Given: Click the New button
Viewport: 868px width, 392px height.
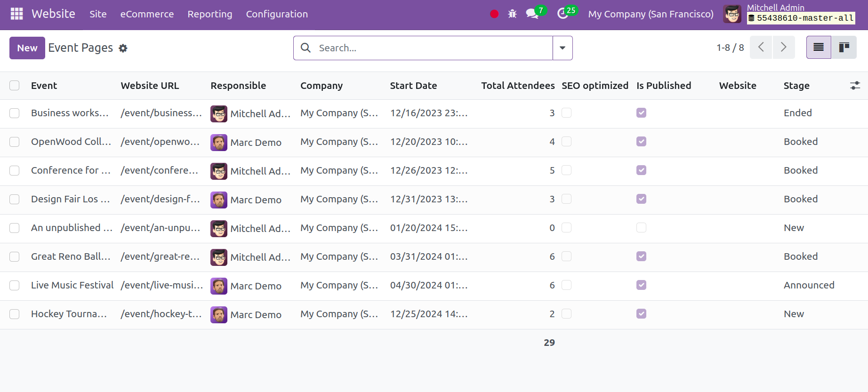Looking at the screenshot, I should (x=27, y=48).
